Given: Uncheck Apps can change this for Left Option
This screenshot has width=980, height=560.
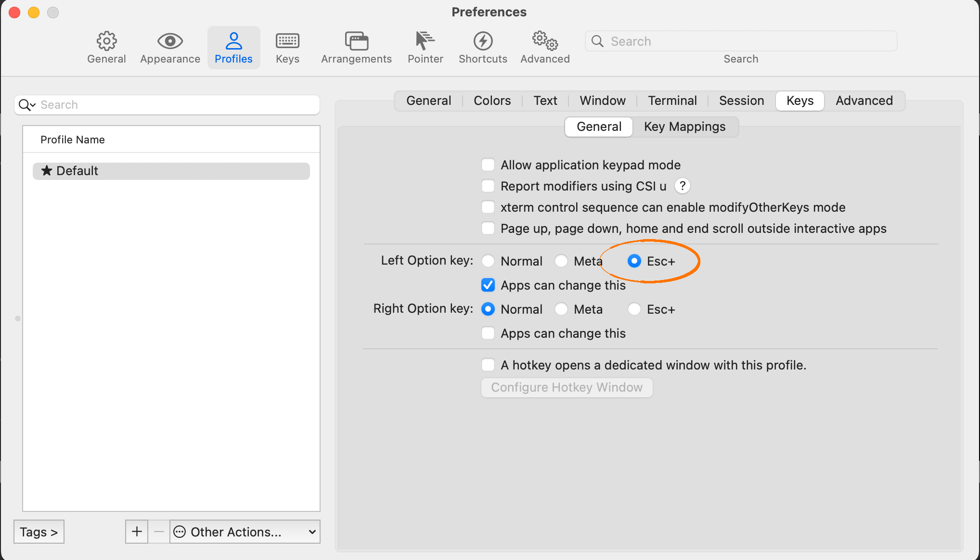Looking at the screenshot, I should tap(488, 285).
